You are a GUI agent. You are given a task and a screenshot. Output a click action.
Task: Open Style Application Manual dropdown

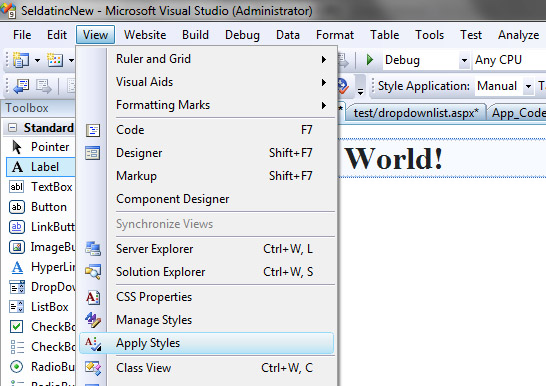(x=528, y=86)
